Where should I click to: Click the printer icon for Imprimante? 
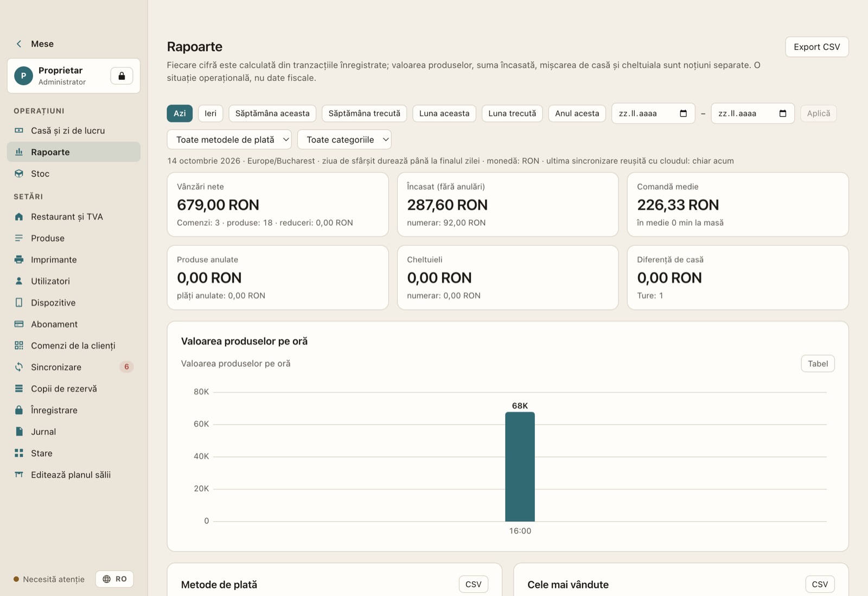click(19, 259)
